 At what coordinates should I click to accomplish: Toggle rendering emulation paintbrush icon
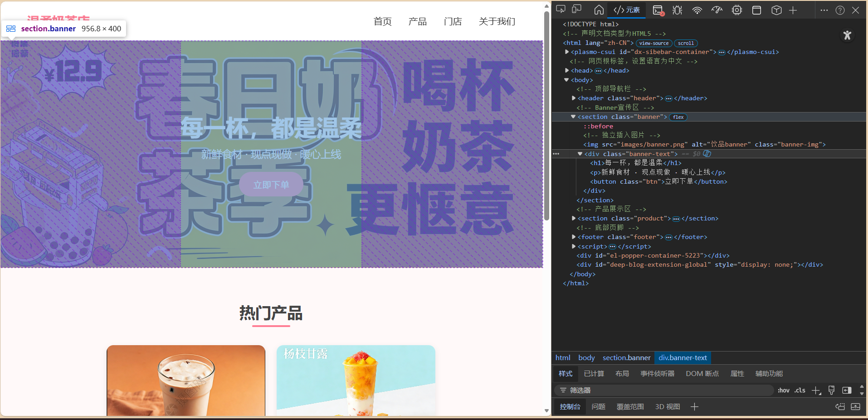831,390
